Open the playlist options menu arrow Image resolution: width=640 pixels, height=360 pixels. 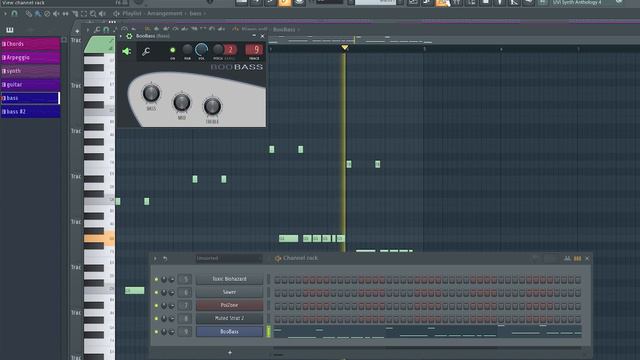coord(5,13)
